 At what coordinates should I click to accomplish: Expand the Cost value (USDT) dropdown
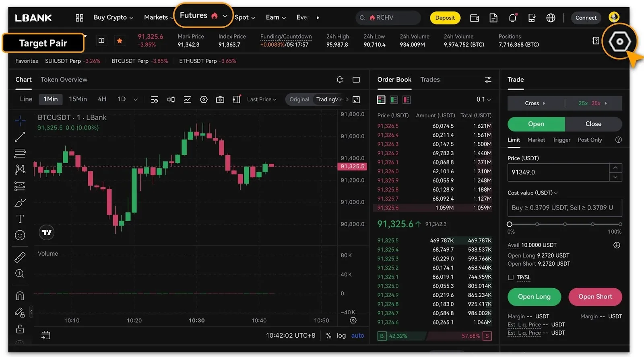tap(533, 193)
